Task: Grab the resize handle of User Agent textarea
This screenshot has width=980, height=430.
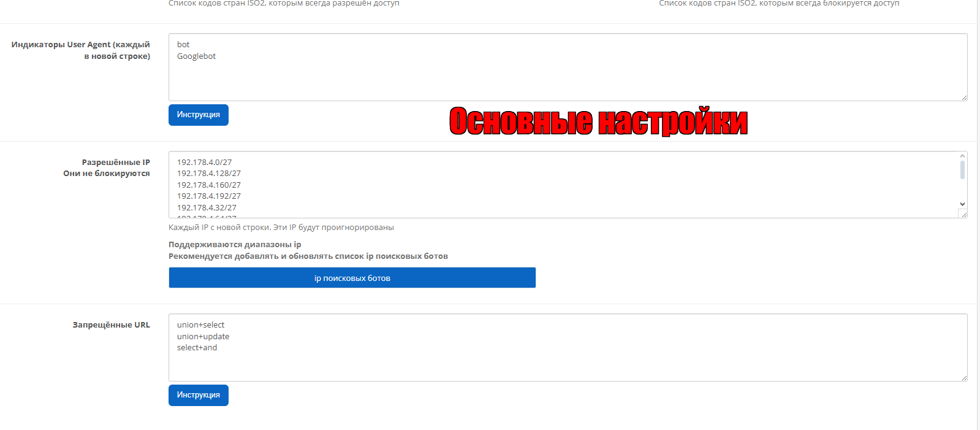Action: tap(963, 97)
